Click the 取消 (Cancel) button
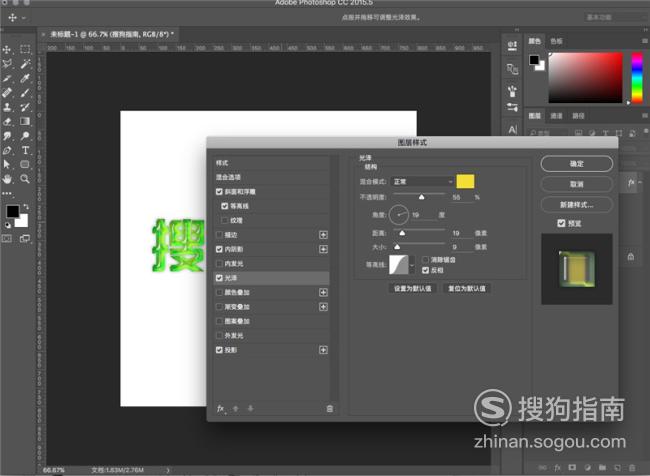 pos(577,184)
